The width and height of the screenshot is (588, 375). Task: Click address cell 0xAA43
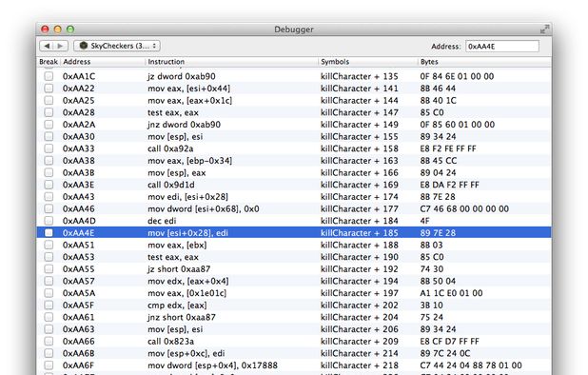(x=78, y=196)
